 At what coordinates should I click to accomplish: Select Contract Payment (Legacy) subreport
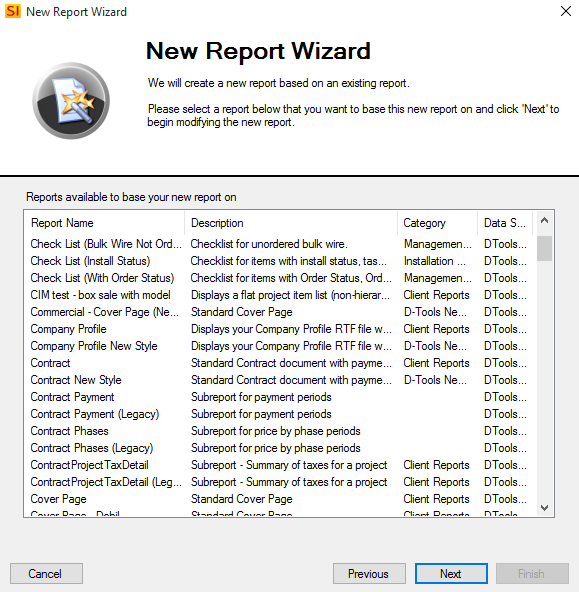tap(279, 414)
